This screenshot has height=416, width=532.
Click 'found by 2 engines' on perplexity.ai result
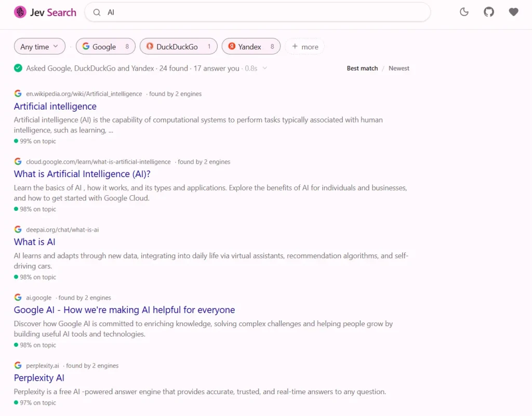[92, 366]
